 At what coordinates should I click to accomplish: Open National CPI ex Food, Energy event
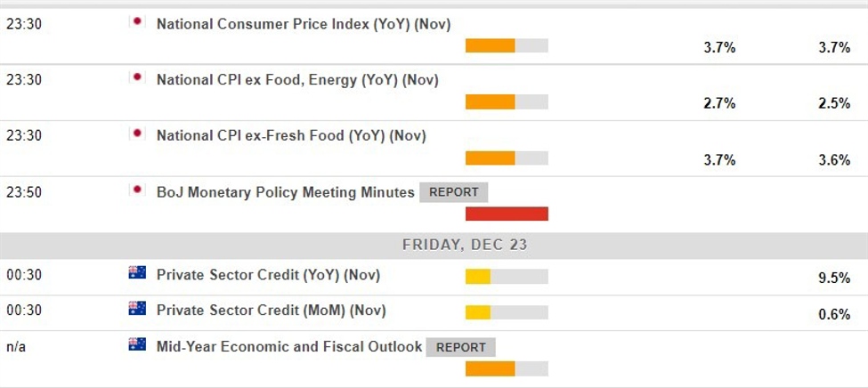click(297, 80)
